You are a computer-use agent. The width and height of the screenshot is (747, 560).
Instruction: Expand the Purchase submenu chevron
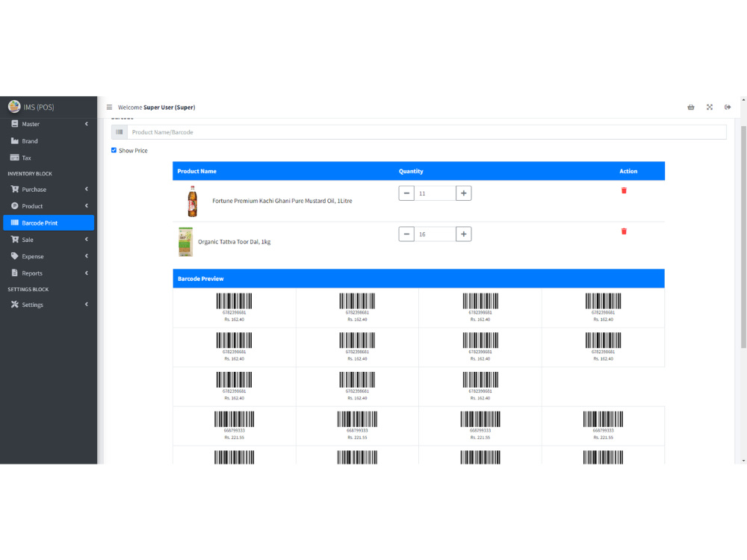pos(86,189)
